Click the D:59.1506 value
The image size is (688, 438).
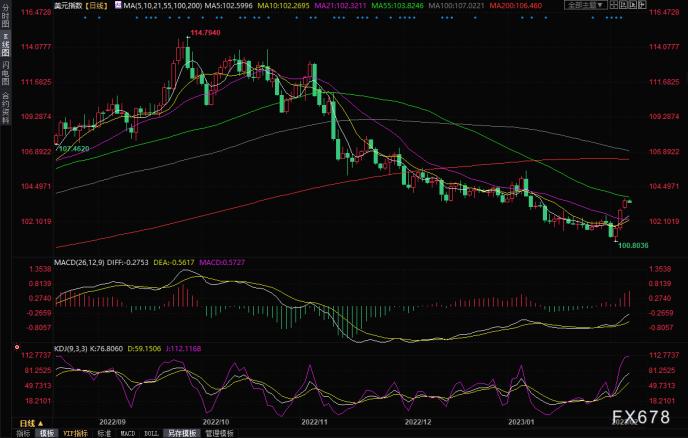click(x=145, y=349)
